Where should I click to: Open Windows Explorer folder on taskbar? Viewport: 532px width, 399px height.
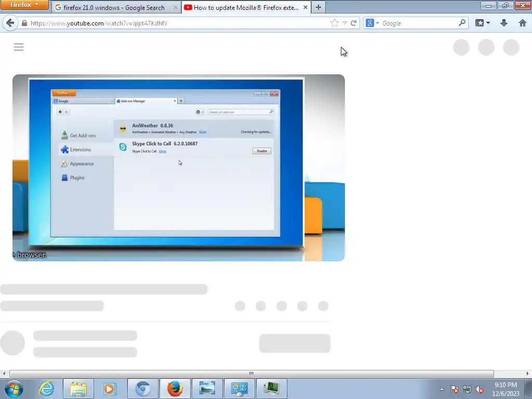pyautogui.click(x=78, y=389)
